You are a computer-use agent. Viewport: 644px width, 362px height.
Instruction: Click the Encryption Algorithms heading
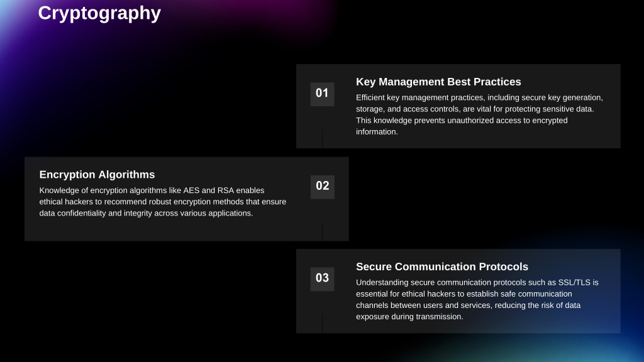coord(97,175)
